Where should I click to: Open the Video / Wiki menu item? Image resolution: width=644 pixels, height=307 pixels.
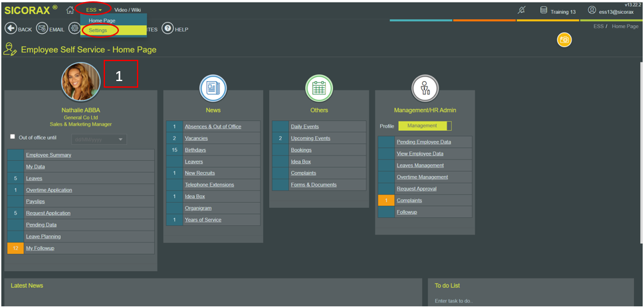click(x=128, y=10)
